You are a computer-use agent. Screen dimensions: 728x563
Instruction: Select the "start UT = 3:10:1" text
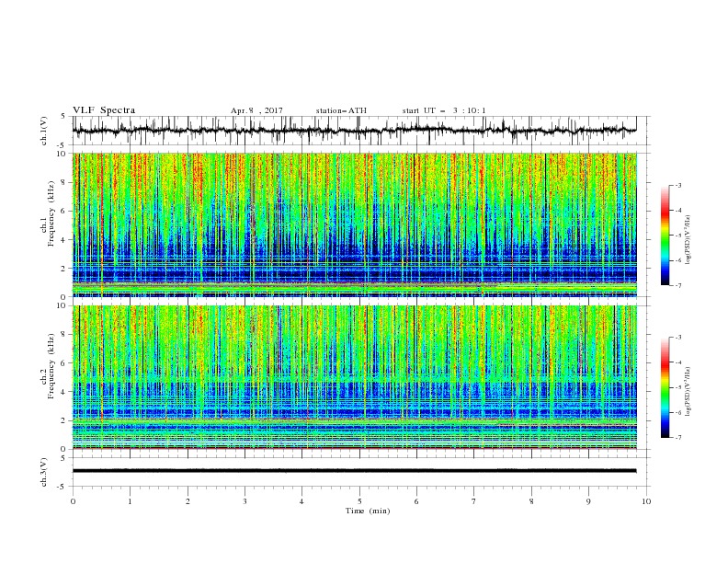444,110
